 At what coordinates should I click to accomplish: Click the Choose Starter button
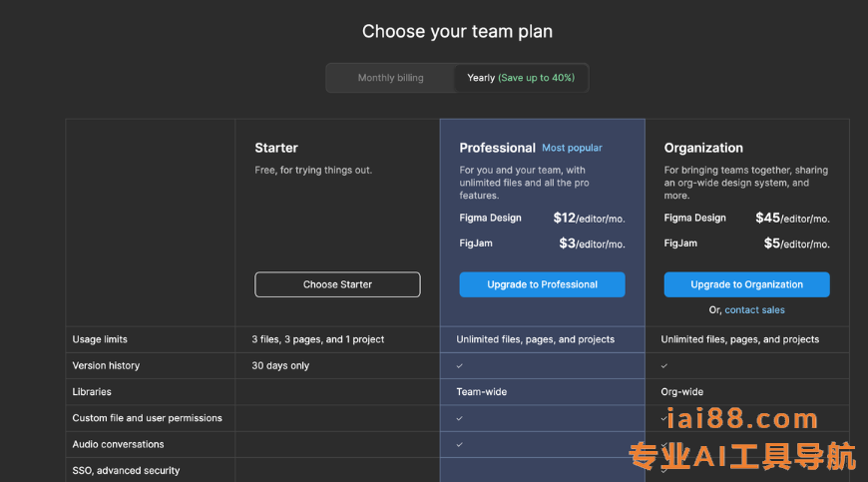(337, 284)
